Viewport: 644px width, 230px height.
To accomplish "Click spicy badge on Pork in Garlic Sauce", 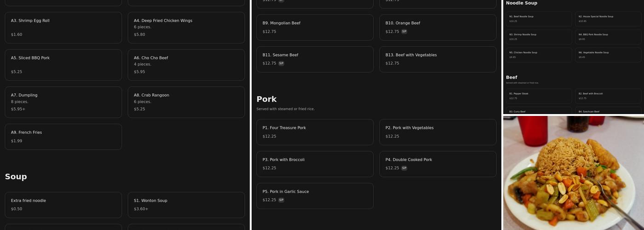I will [282, 200].
